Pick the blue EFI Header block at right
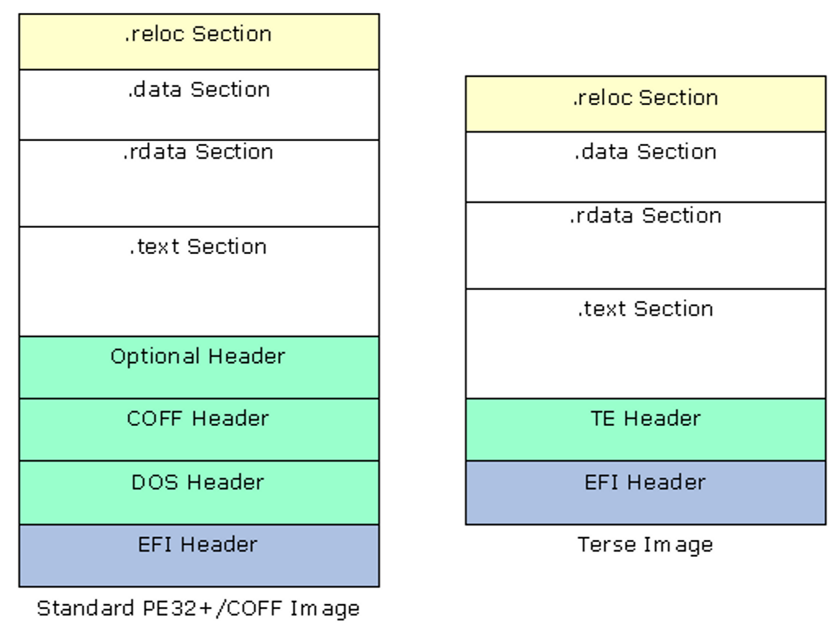This screenshot has width=840, height=635. 645,493
